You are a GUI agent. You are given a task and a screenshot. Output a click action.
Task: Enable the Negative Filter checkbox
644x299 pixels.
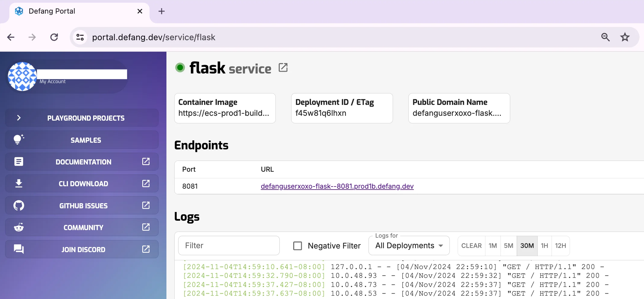point(298,246)
